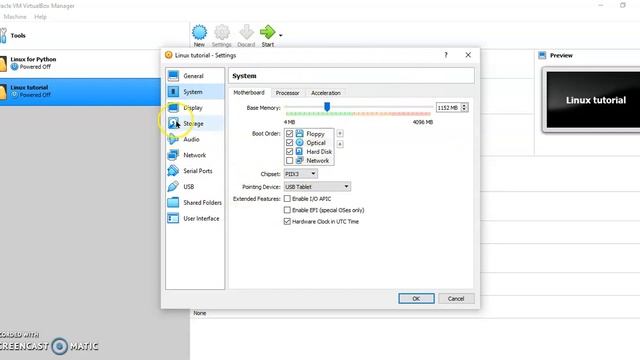Image resolution: width=640 pixels, height=360 pixels.
Task: Open Network settings category icon
Action: coord(173,155)
